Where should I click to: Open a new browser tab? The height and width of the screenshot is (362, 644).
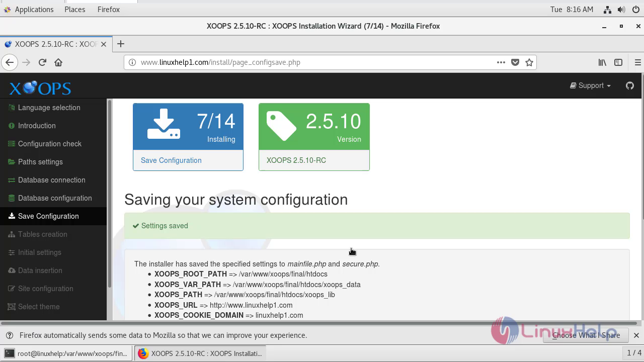[120, 44]
